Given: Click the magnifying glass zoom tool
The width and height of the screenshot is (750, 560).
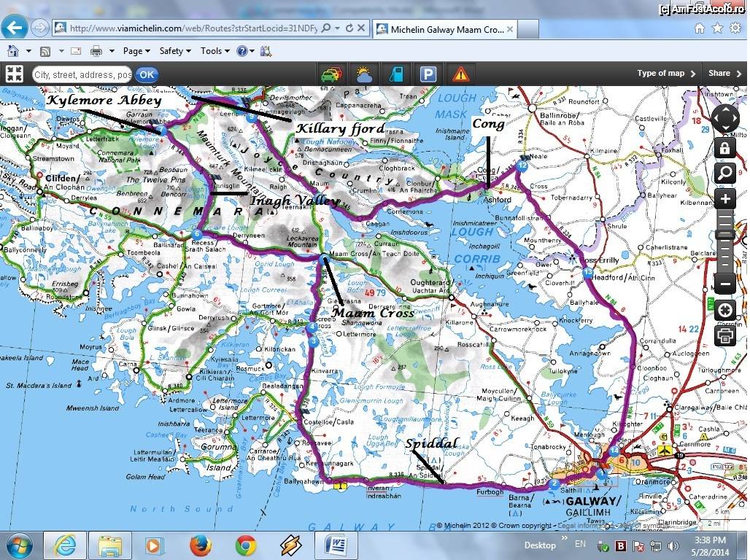Looking at the screenshot, I should pos(724,173).
